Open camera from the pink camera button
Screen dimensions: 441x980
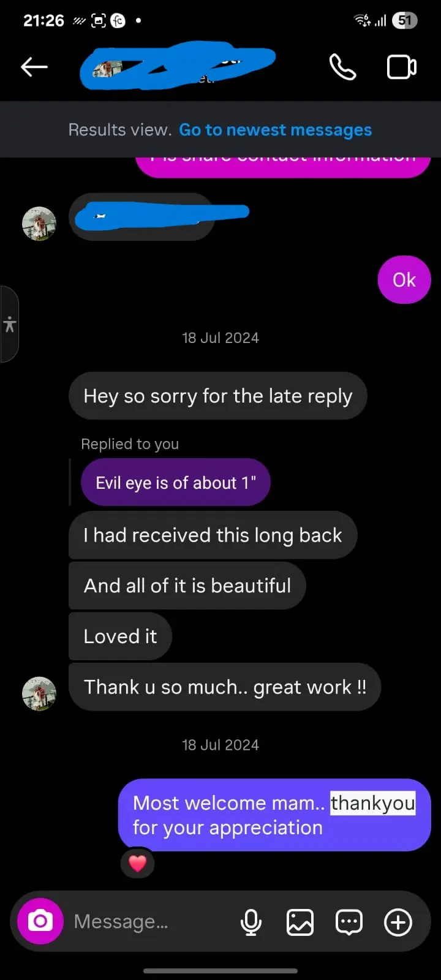click(40, 921)
